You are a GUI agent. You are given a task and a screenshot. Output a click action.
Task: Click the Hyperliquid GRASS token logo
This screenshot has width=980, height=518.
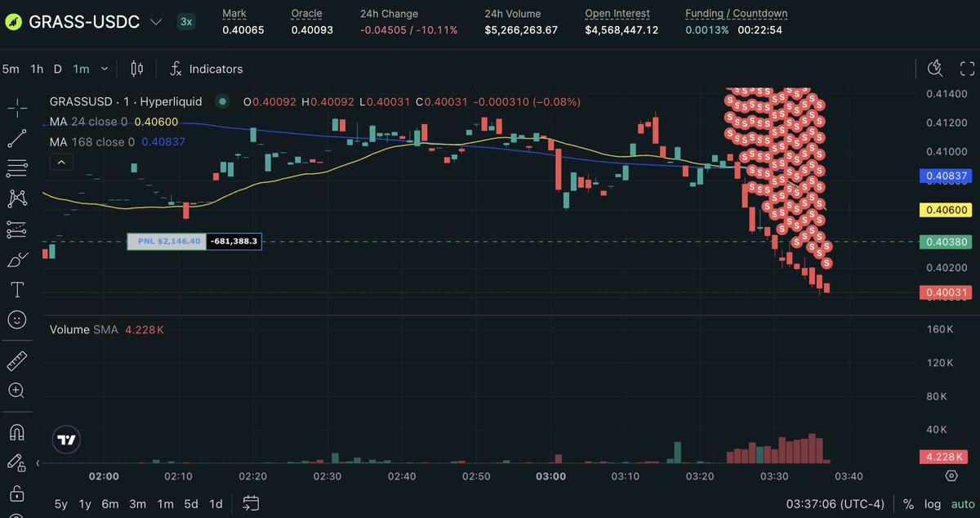point(12,21)
